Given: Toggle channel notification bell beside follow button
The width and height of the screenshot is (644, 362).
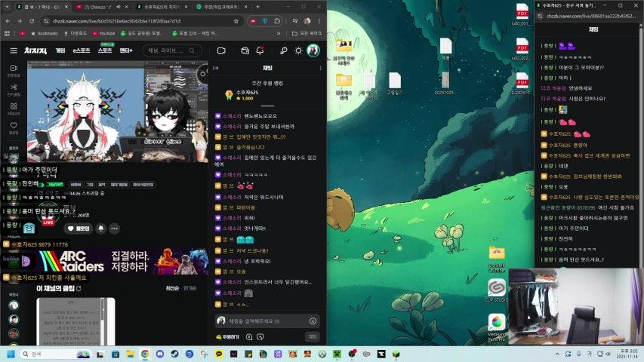Looking at the screenshot, I should point(101,229).
